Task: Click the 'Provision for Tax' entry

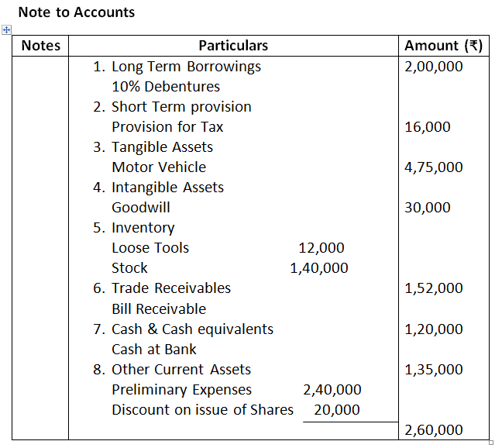Action: point(167,127)
